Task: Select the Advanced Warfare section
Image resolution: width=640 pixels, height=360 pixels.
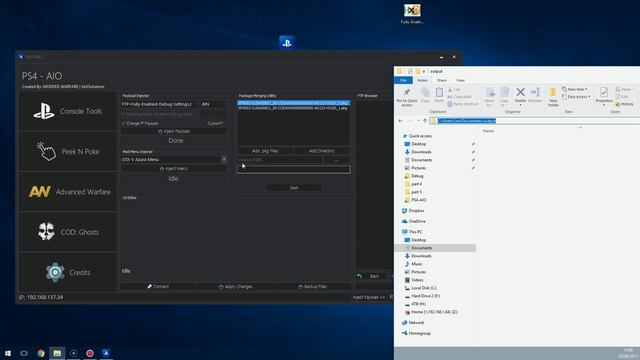Action: 68,191
